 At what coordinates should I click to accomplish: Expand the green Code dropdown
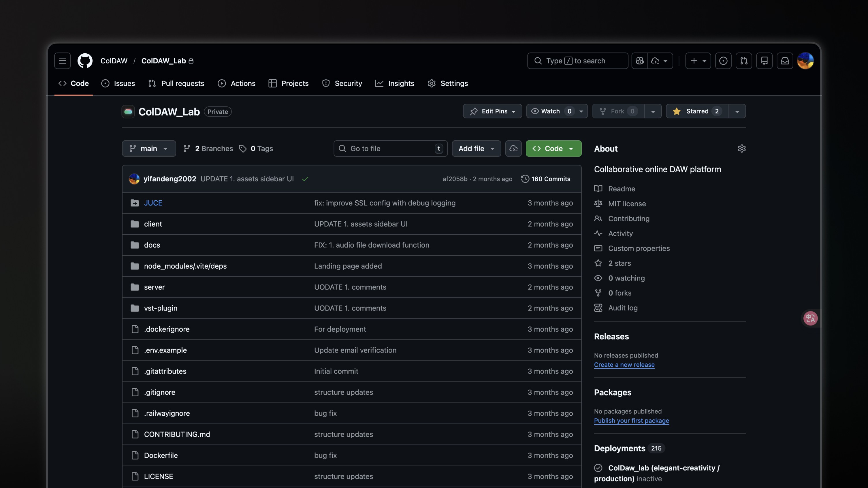pyautogui.click(x=553, y=149)
